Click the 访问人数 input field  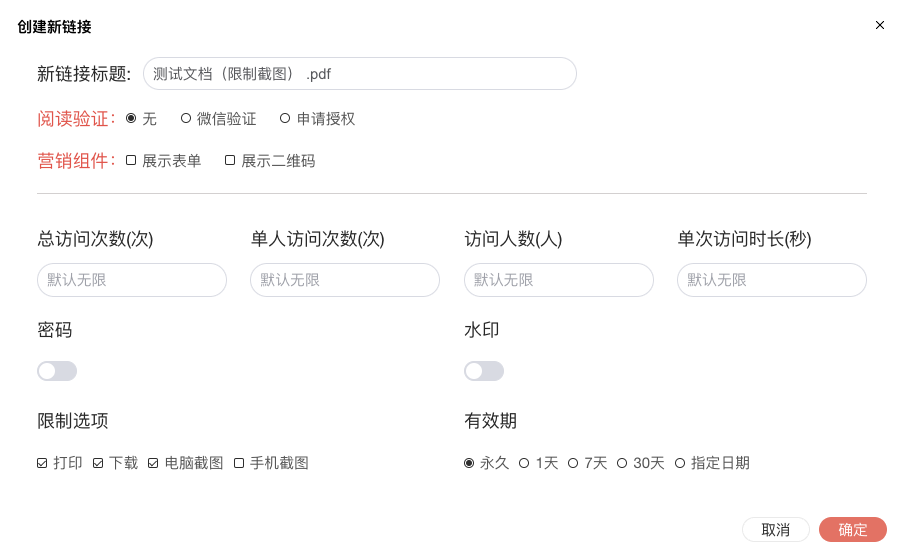pos(559,280)
